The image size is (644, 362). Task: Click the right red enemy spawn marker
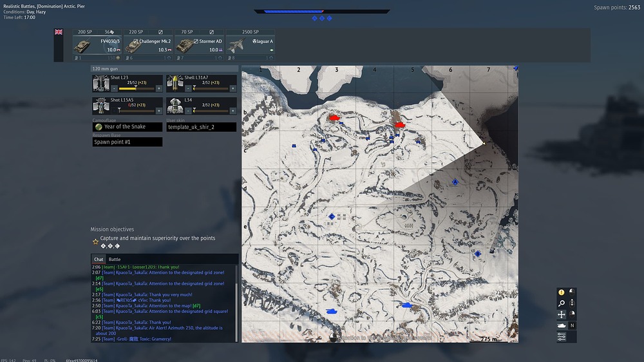pos(400,124)
